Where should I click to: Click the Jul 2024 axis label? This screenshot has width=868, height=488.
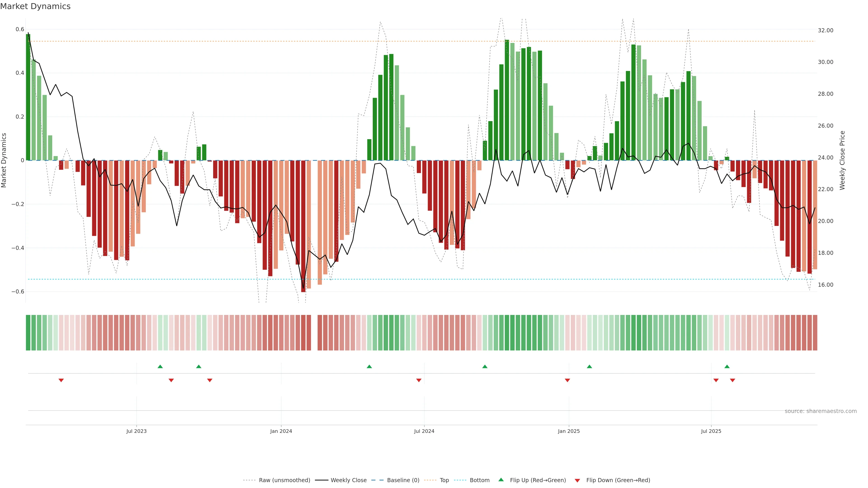[424, 431]
